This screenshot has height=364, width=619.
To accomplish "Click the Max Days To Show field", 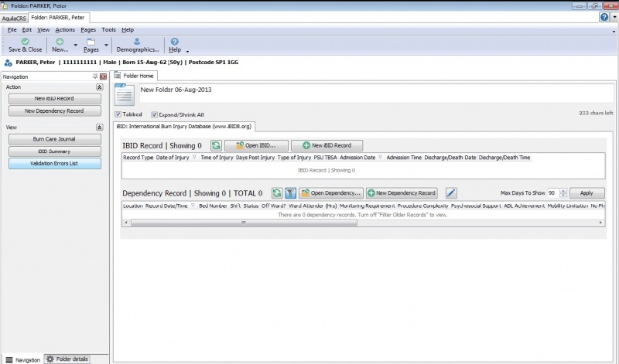I will (x=553, y=193).
